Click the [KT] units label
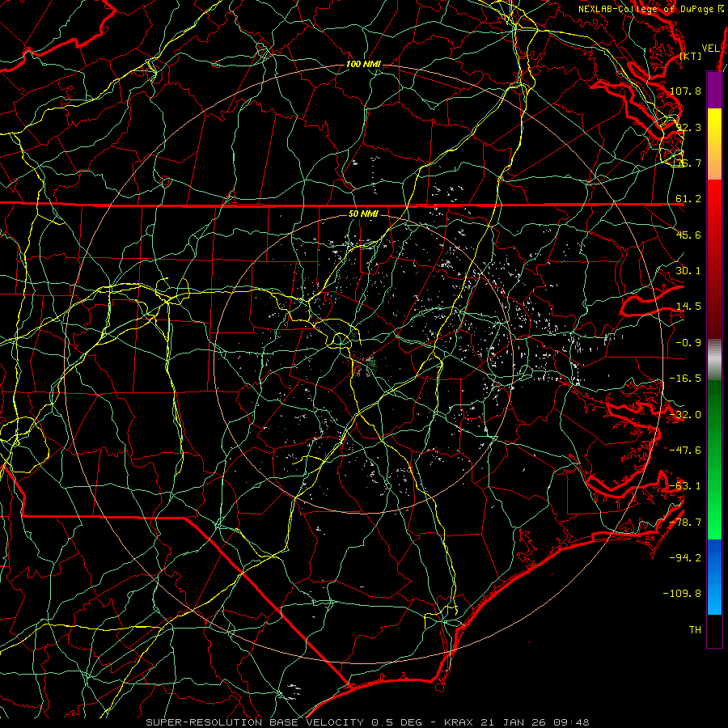The height and width of the screenshot is (728, 728). point(691,56)
